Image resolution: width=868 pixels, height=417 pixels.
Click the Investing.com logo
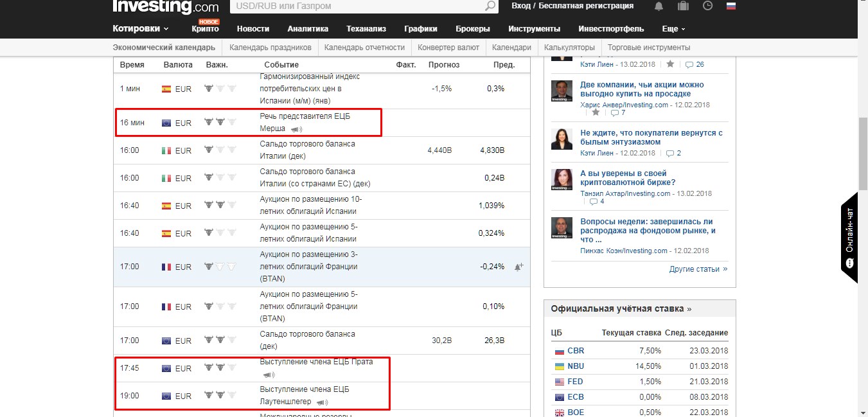pos(165,7)
